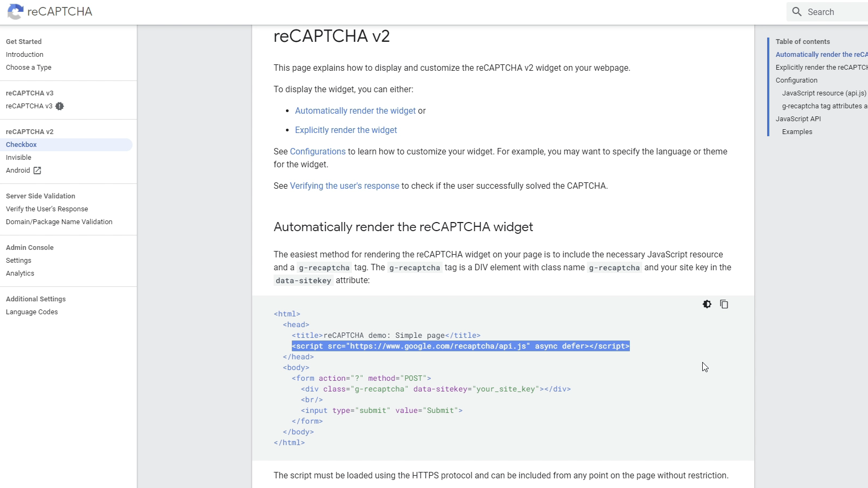Image resolution: width=868 pixels, height=488 pixels.
Task: Click the 'Server Side Validation' section heading
Action: tap(40, 196)
